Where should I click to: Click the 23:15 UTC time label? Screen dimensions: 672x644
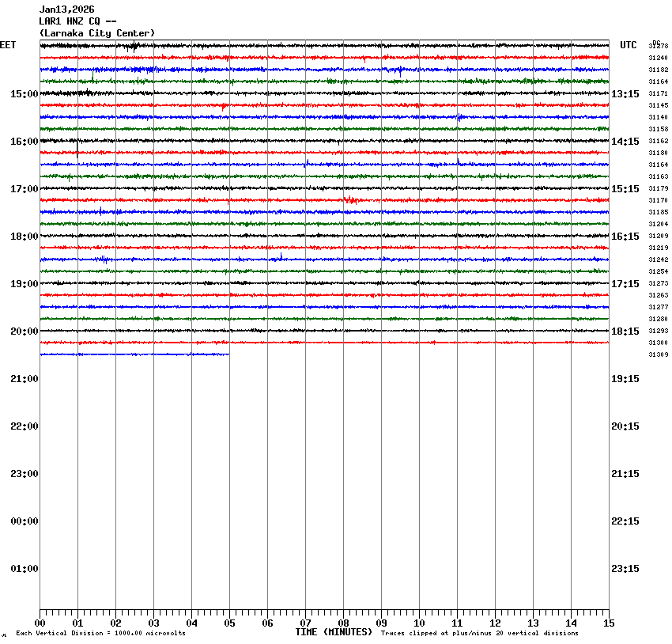625,569
